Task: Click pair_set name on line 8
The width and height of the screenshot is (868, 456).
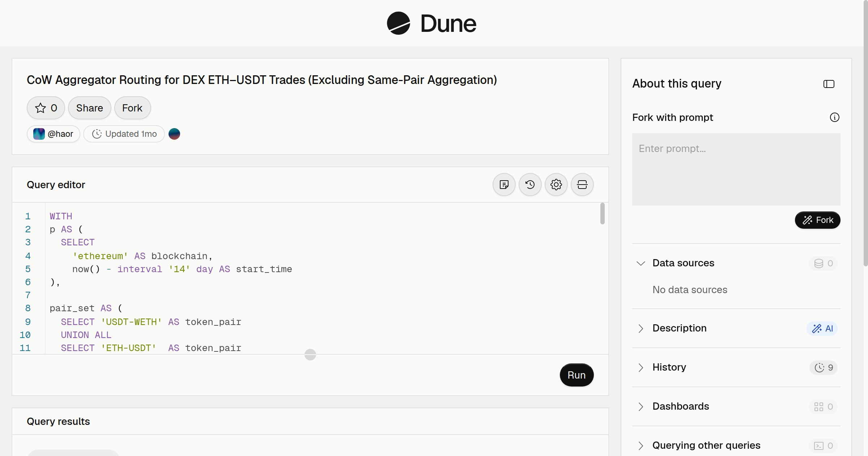Action: pyautogui.click(x=72, y=308)
